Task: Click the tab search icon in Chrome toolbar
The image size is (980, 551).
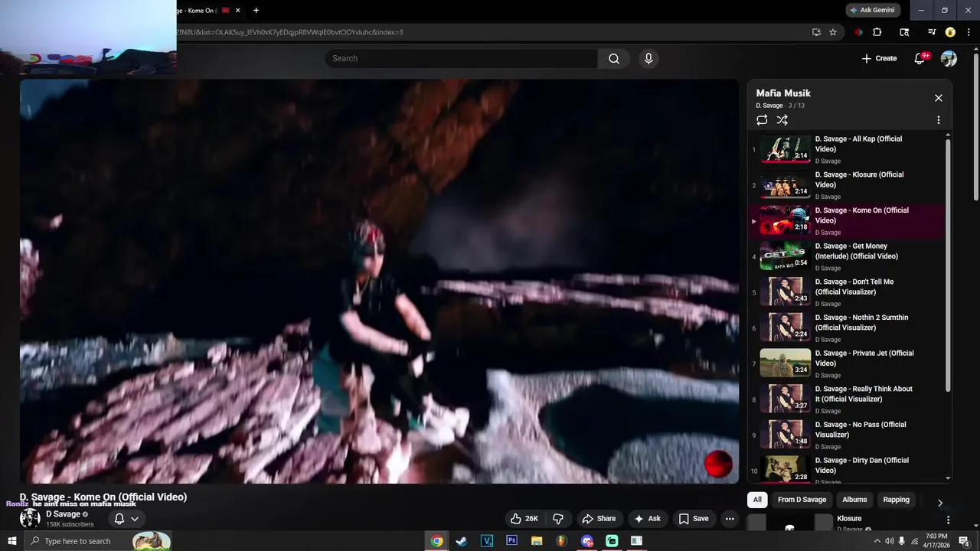Action: pyautogui.click(x=904, y=32)
